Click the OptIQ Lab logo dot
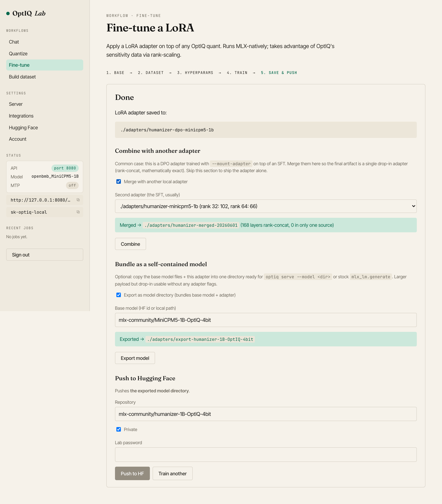 click(8, 13)
